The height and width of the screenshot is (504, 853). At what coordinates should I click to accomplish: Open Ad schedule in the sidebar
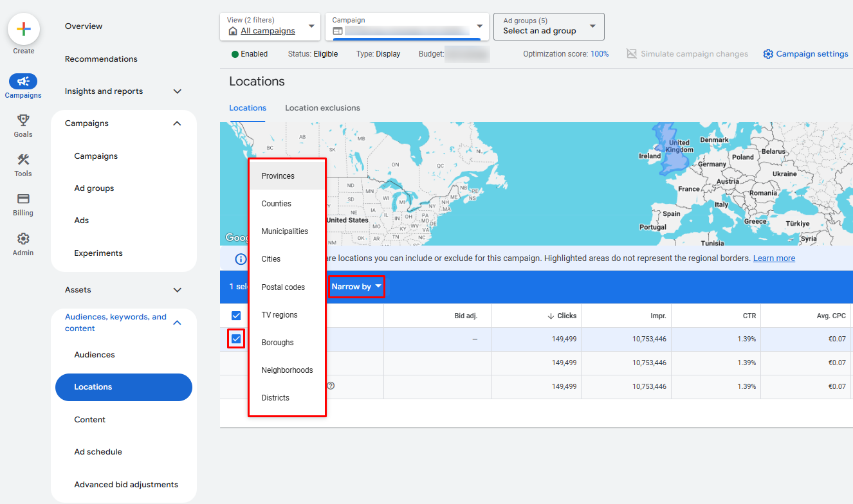[x=98, y=452]
